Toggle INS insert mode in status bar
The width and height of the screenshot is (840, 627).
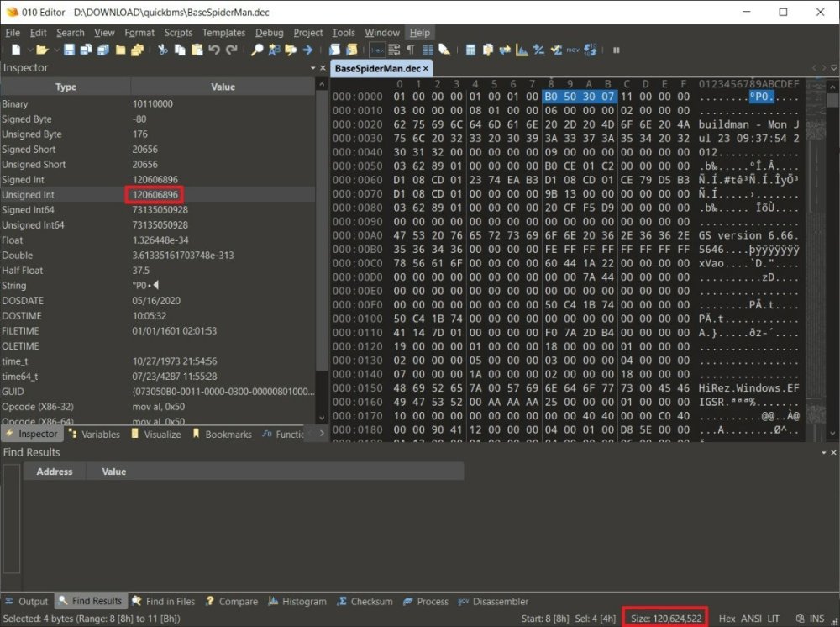click(x=819, y=619)
